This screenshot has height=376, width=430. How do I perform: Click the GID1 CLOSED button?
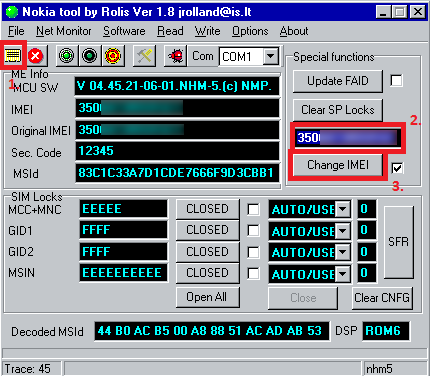coord(207,230)
